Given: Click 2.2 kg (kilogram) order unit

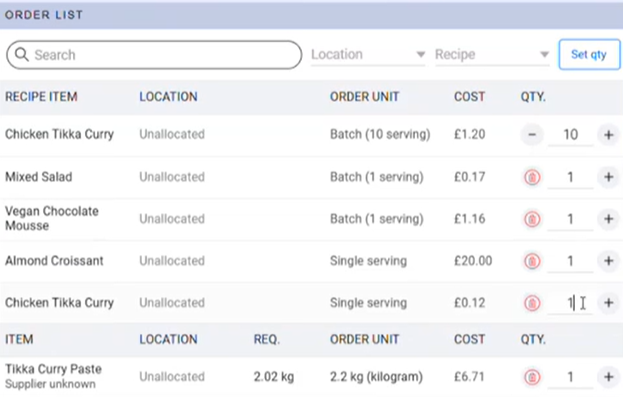Looking at the screenshot, I should pos(376,377).
